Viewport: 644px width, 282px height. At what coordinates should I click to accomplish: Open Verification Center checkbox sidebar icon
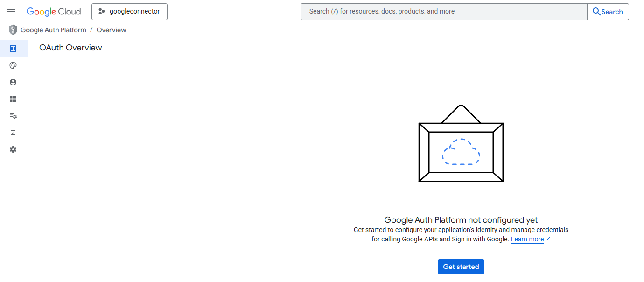pos(13,133)
